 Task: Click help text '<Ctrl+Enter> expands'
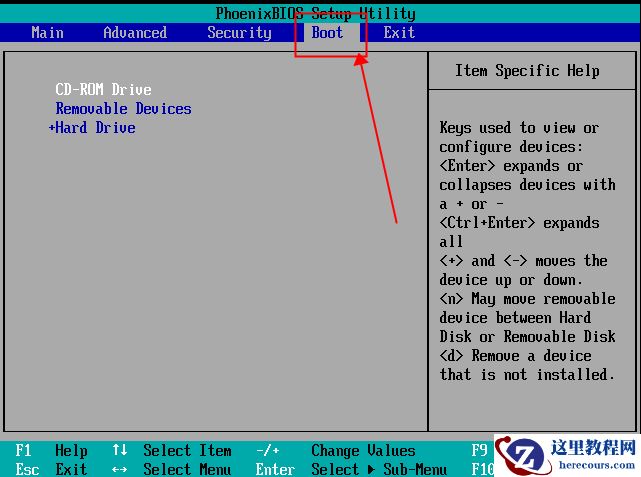click(x=519, y=223)
